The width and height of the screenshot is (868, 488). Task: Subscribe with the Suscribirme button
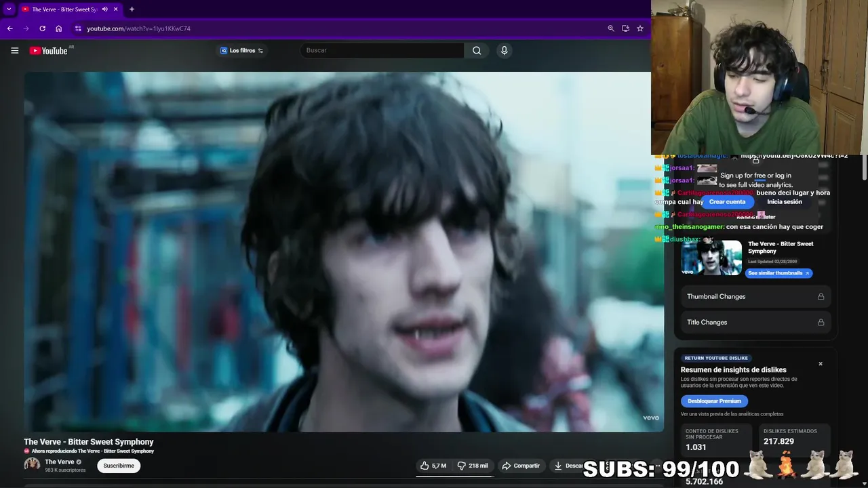(x=119, y=466)
